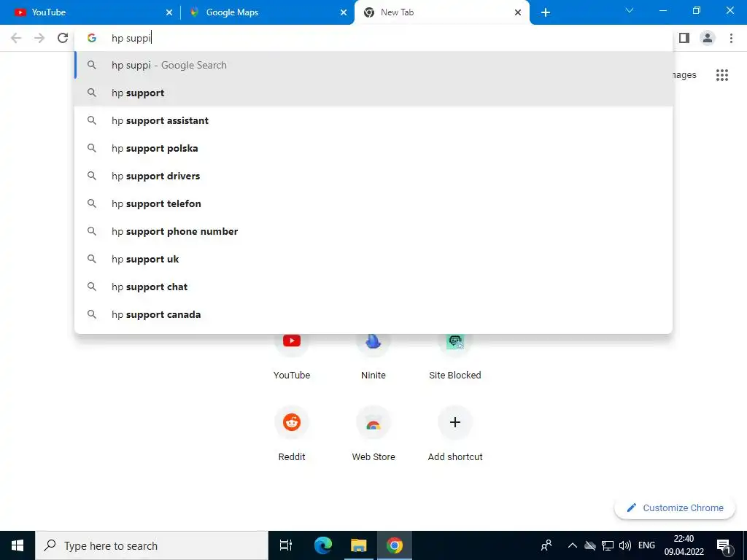Click the OneDrive cloud tray icon

point(590,545)
